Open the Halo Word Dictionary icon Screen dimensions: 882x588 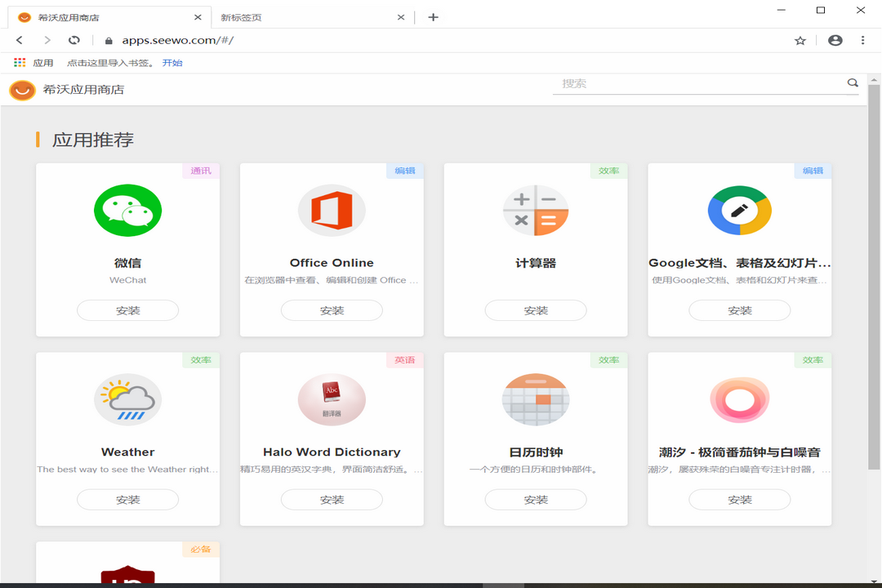pyautogui.click(x=332, y=399)
